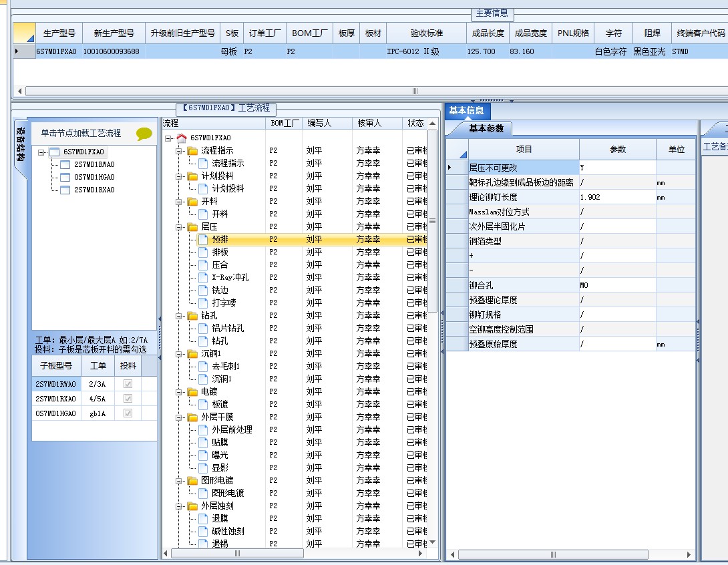The width and height of the screenshot is (728, 565).
Task: Open the 基本信息 tab
Action: pos(466,110)
